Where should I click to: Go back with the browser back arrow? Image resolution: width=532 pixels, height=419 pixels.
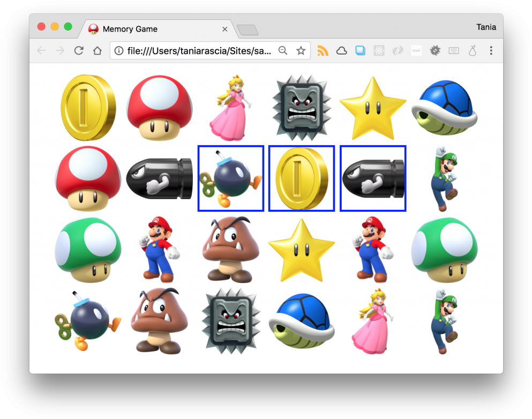point(41,51)
